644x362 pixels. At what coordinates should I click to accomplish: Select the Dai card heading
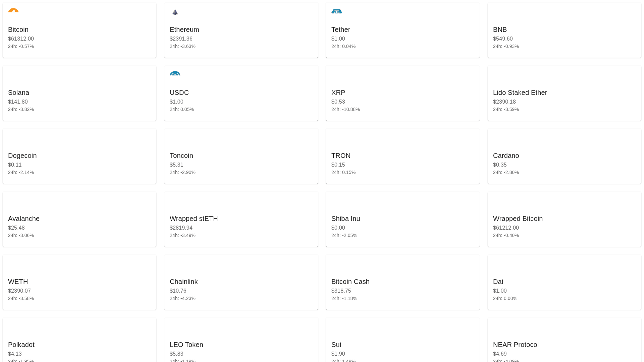click(x=498, y=282)
